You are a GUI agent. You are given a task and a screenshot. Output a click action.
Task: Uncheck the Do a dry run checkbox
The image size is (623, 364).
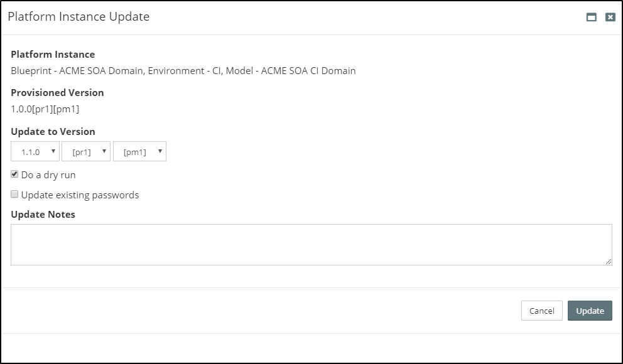15,174
